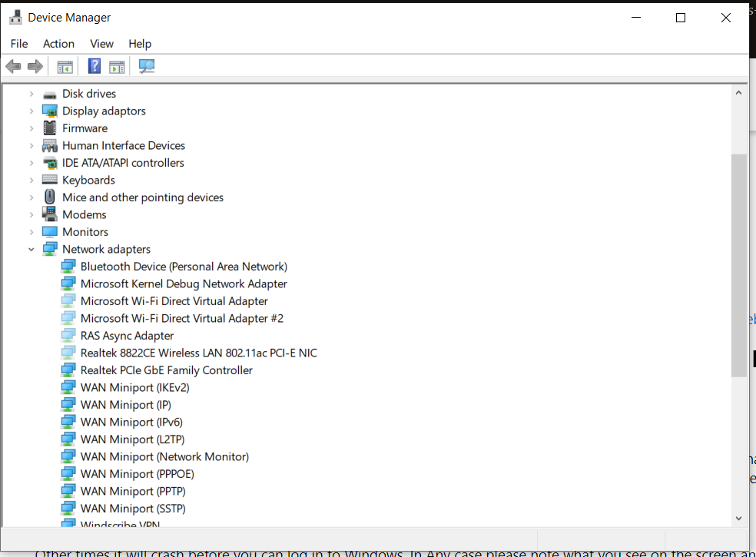
Task: Open the View menu
Action: click(x=101, y=44)
